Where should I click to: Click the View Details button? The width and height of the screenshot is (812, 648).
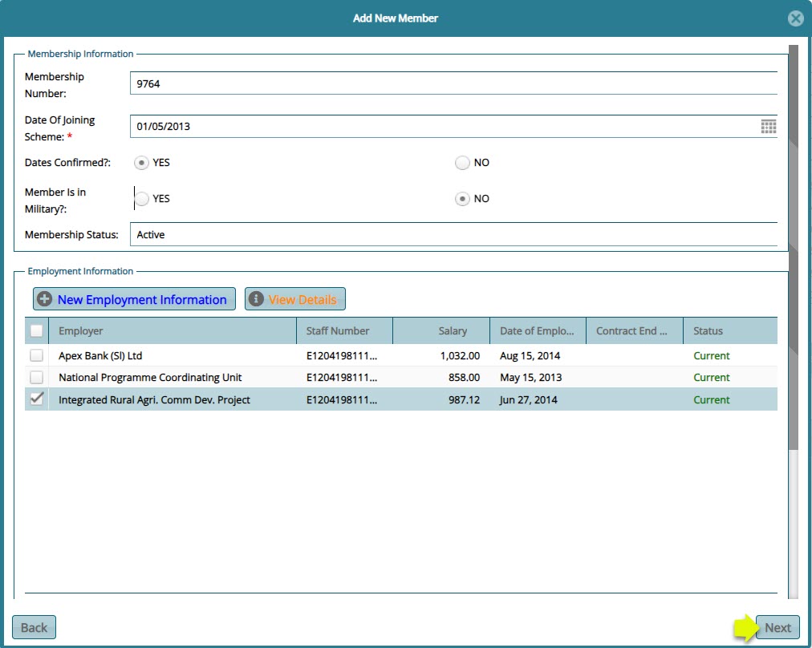(x=295, y=299)
